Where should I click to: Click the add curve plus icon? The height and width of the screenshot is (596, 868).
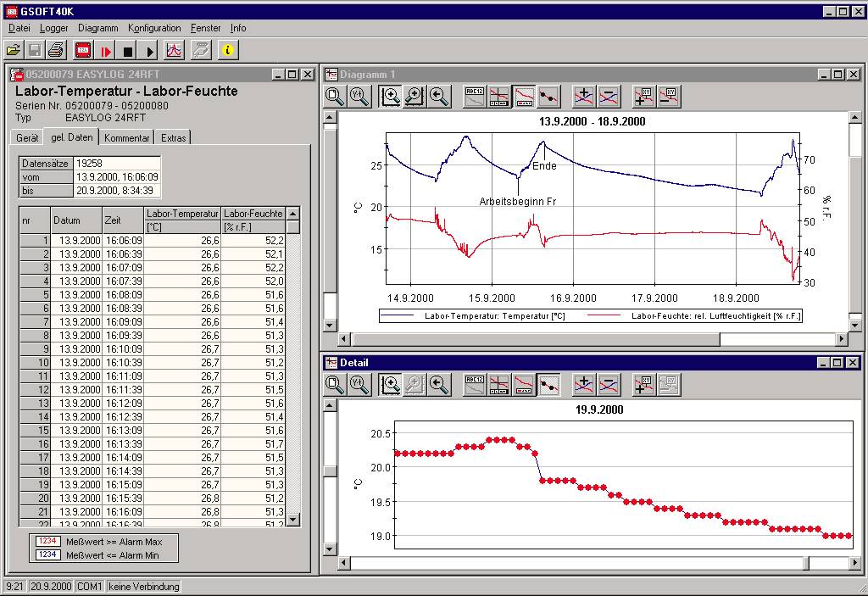click(584, 96)
